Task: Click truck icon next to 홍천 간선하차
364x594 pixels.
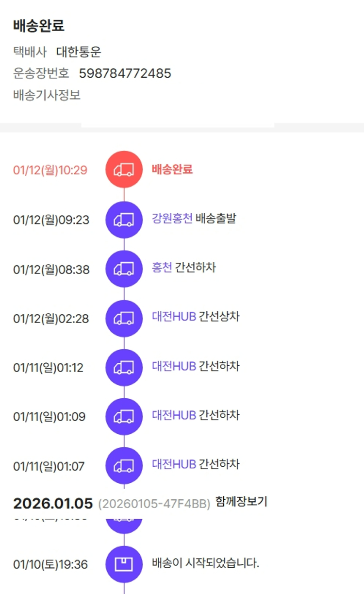Action: click(124, 269)
